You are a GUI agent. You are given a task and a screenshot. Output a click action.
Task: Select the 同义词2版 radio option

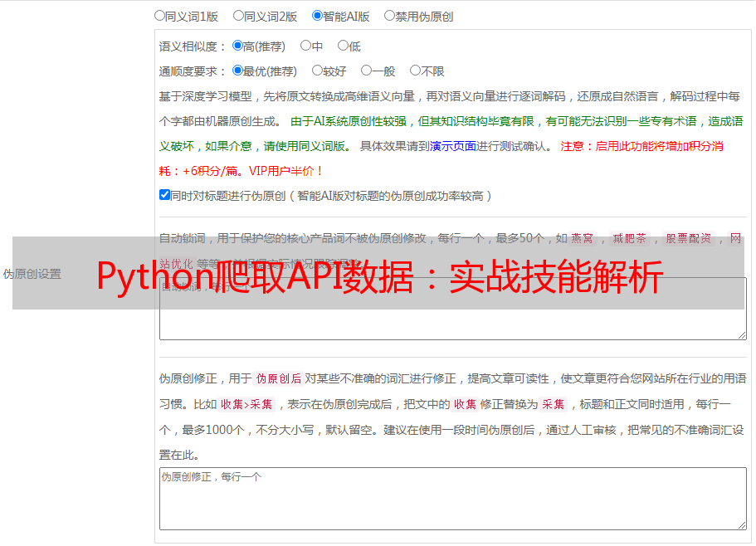pyautogui.click(x=238, y=16)
